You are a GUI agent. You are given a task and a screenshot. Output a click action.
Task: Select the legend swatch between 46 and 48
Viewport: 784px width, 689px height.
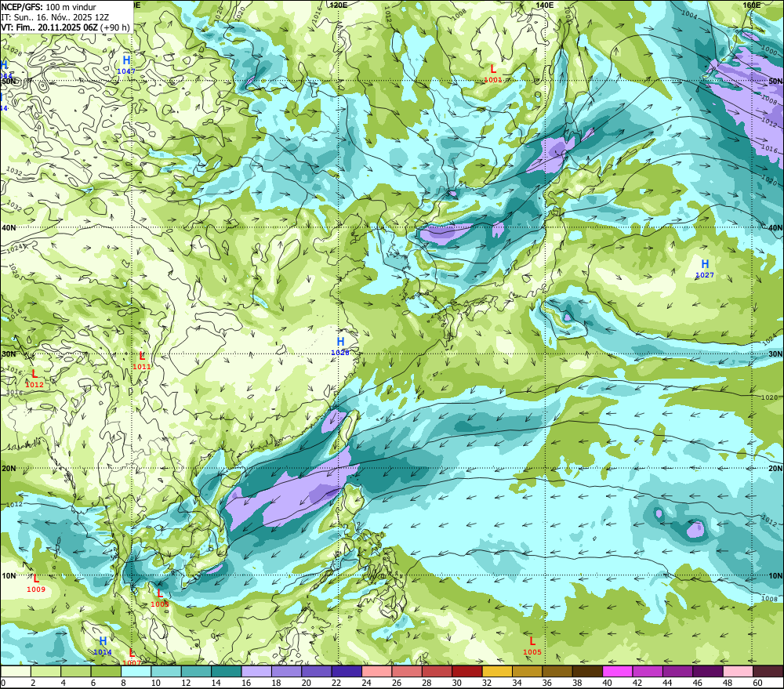(x=708, y=671)
